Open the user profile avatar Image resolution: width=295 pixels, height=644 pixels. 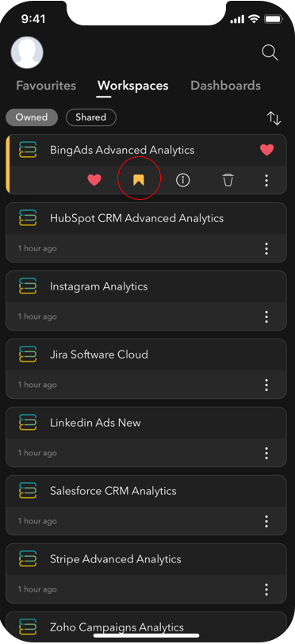pos(27,52)
